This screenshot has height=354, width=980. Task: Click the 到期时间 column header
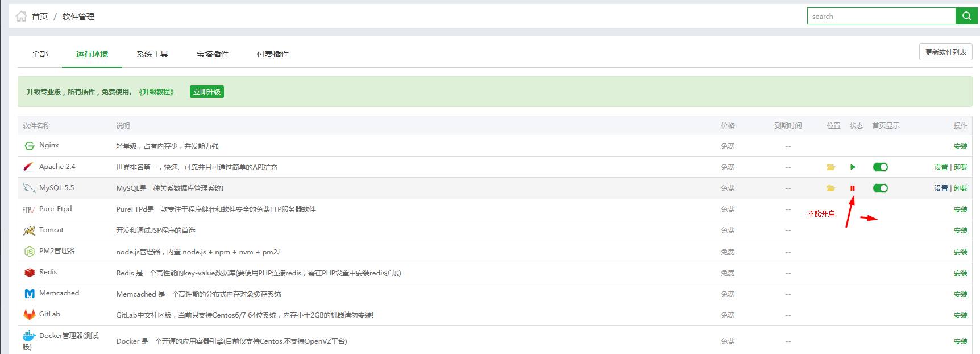[x=788, y=126]
